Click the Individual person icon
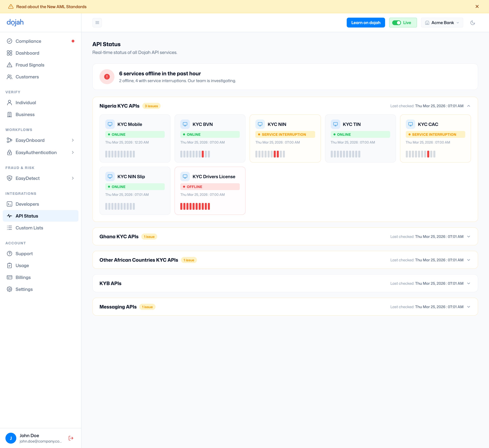The width and height of the screenshot is (489, 448). [x=10, y=102]
